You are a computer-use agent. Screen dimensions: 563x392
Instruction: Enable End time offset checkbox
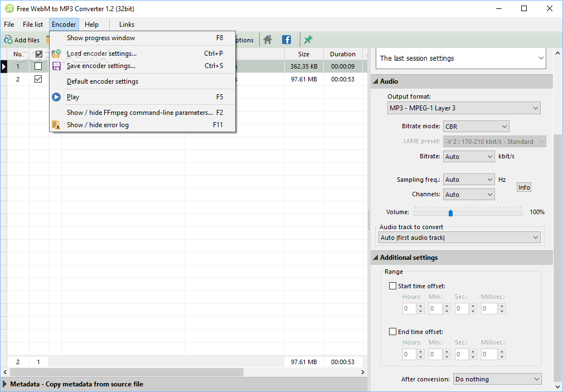(x=393, y=332)
